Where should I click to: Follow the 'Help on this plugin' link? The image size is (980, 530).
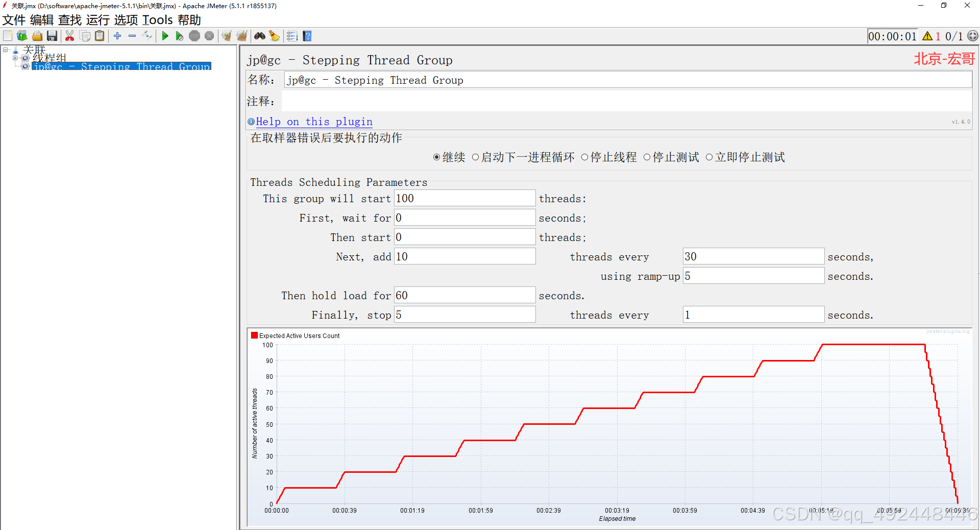[314, 122]
